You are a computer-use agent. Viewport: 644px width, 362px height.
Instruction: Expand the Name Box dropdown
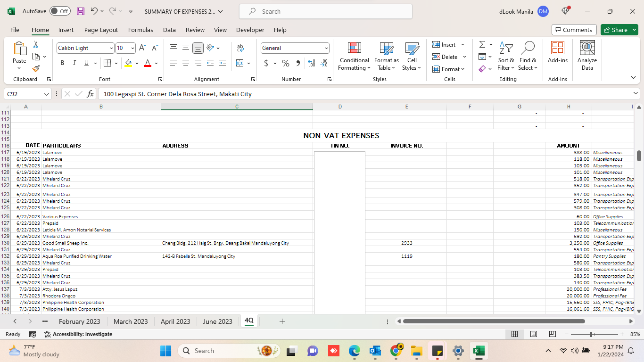(46, 94)
